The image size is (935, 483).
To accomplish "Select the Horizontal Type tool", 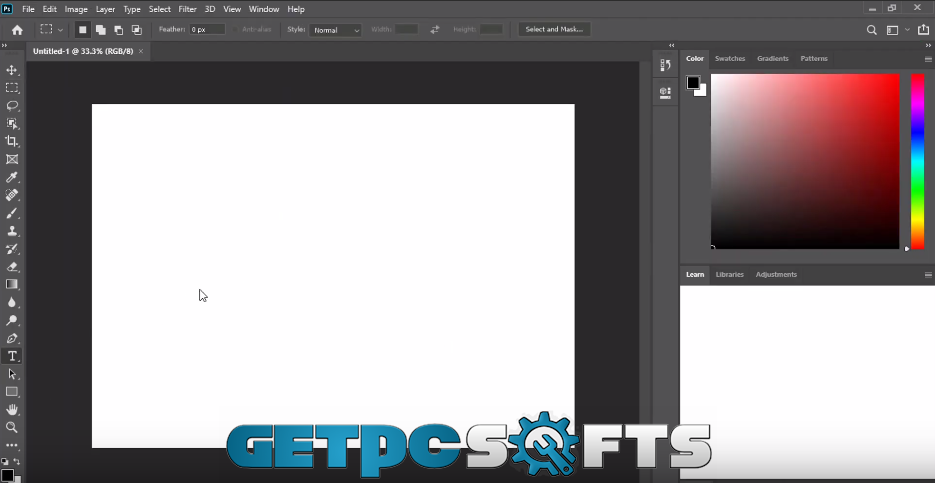I will (x=11, y=356).
